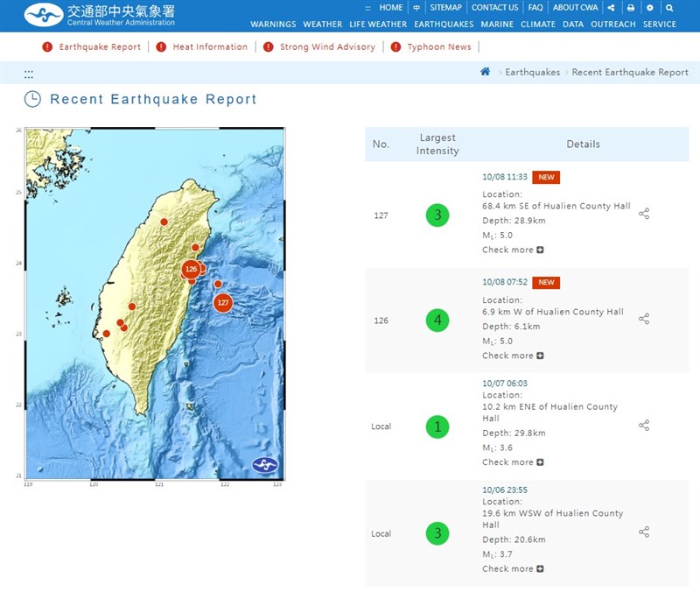Expand Check more for 10/06 23:55 earthquake
Image resolution: width=700 pixels, height=592 pixels.
pyautogui.click(x=513, y=568)
